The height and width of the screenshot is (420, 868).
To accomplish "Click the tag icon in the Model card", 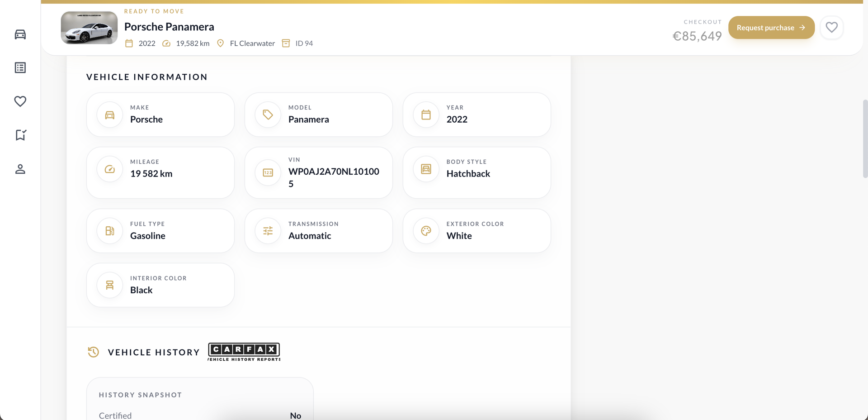I will pos(268,115).
